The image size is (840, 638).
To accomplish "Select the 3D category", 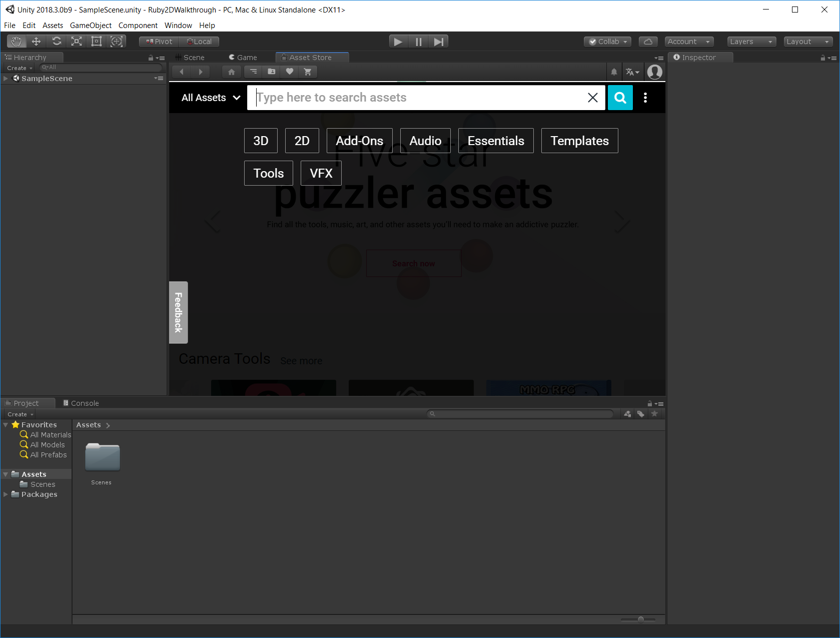I will 261,141.
